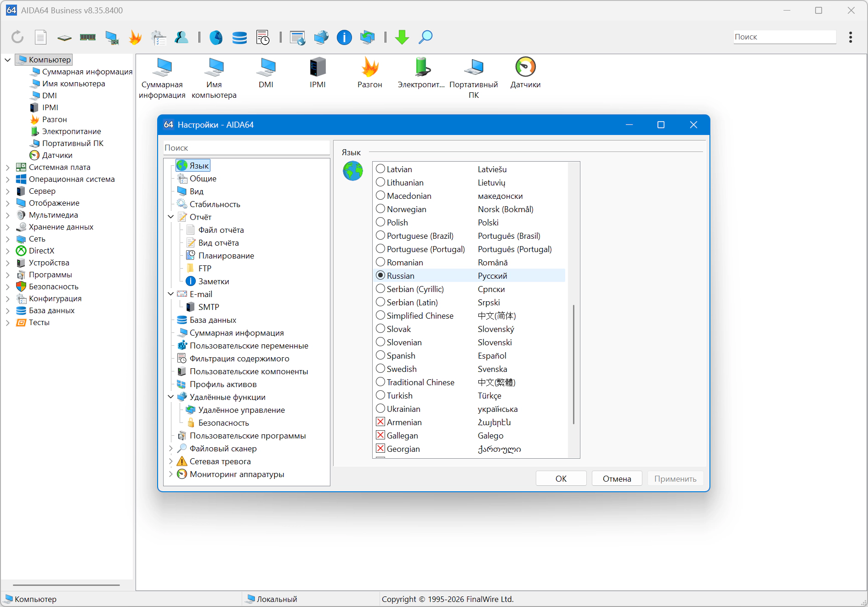Maximize the Настройки dialog window
868x607 pixels.
pos(661,125)
